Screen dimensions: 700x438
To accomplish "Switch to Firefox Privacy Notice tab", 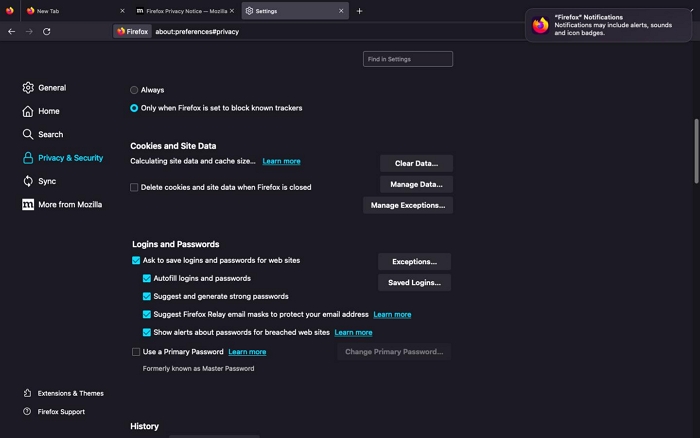I will point(185,11).
